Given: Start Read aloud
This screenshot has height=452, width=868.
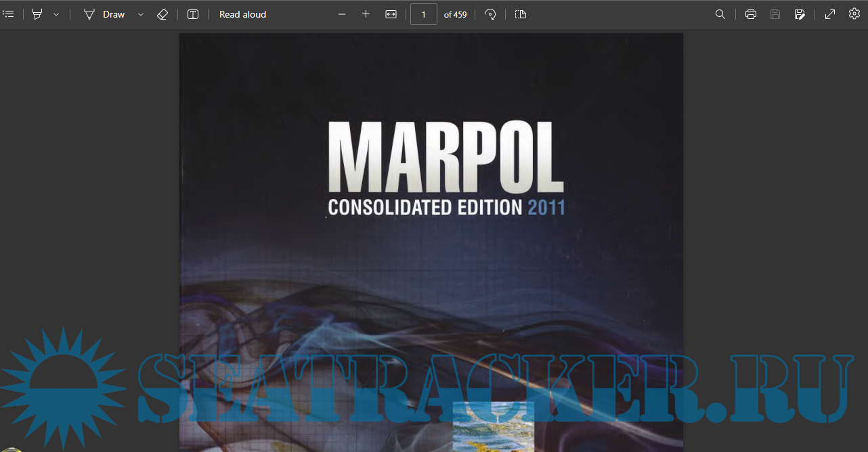Looking at the screenshot, I should [242, 14].
